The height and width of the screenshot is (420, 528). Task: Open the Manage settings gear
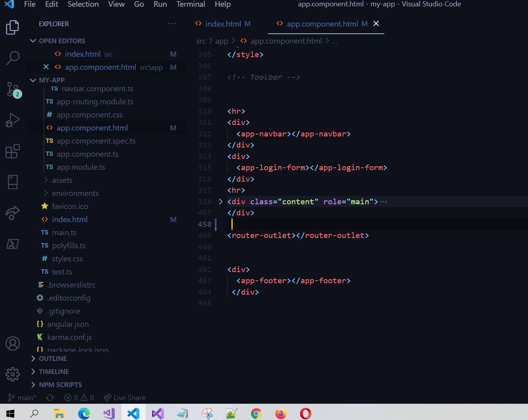point(13,374)
